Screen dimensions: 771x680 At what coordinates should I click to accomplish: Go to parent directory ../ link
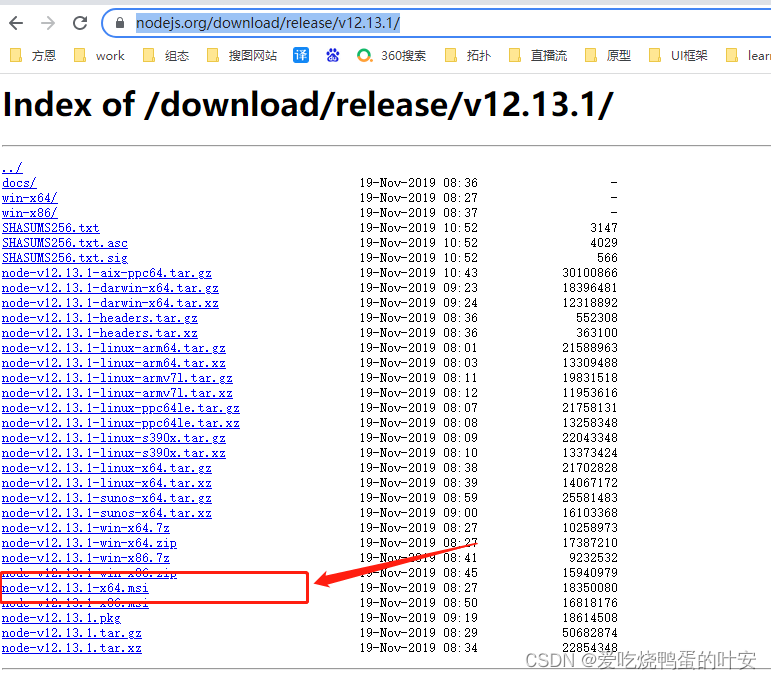point(12,168)
